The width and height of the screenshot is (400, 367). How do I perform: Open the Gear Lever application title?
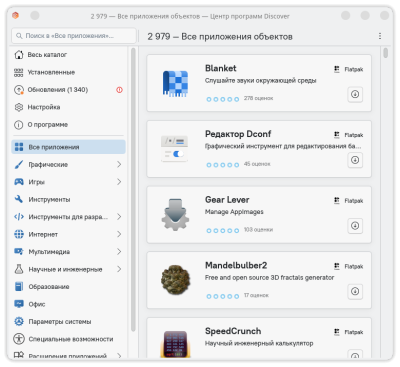(x=227, y=200)
